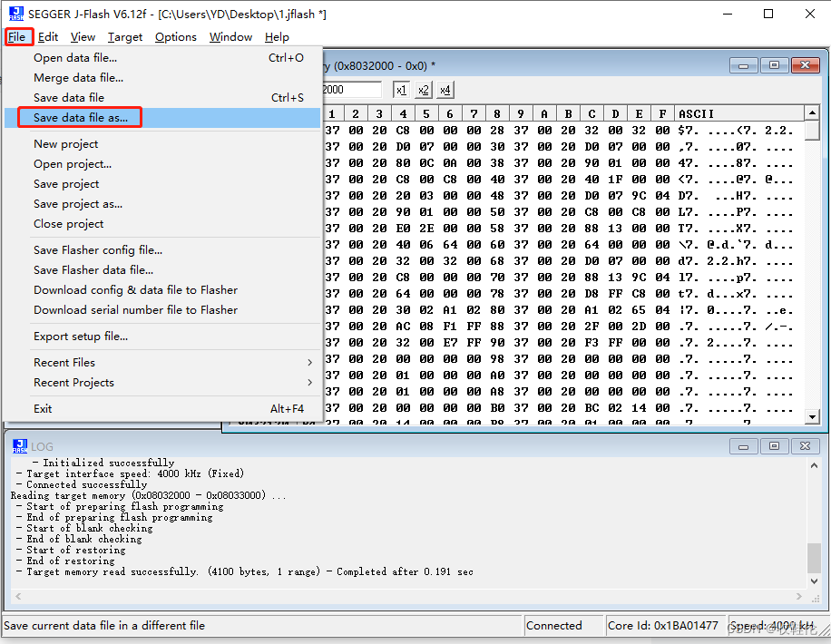This screenshot has height=644, width=831.
Task: Restore the Memory window panel
Action: click(x=774, y=65)
